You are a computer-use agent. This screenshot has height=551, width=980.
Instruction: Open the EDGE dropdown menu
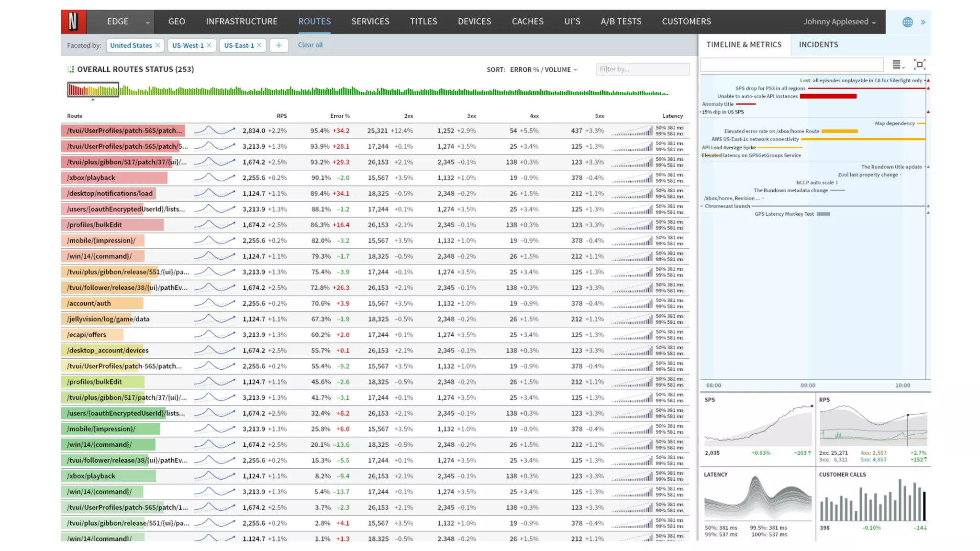coord(147,22)
